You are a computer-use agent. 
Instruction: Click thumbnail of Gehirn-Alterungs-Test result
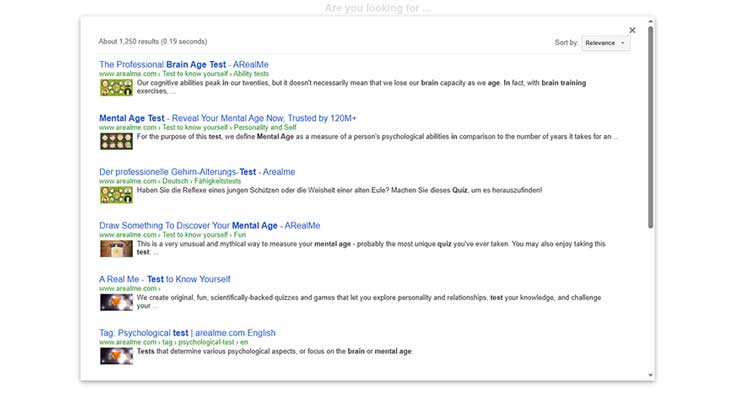116,195
